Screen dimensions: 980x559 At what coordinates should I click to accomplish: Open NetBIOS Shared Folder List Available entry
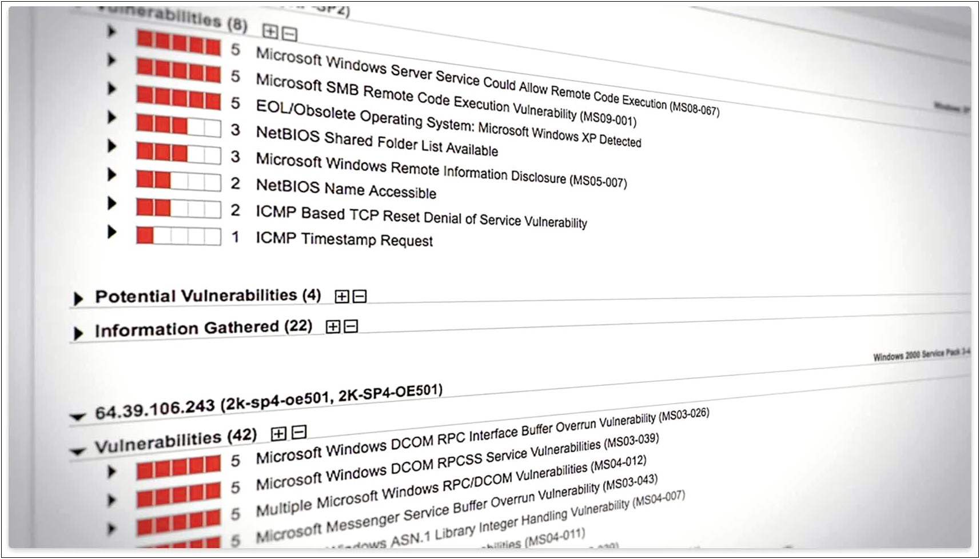(x=377, y=141)
